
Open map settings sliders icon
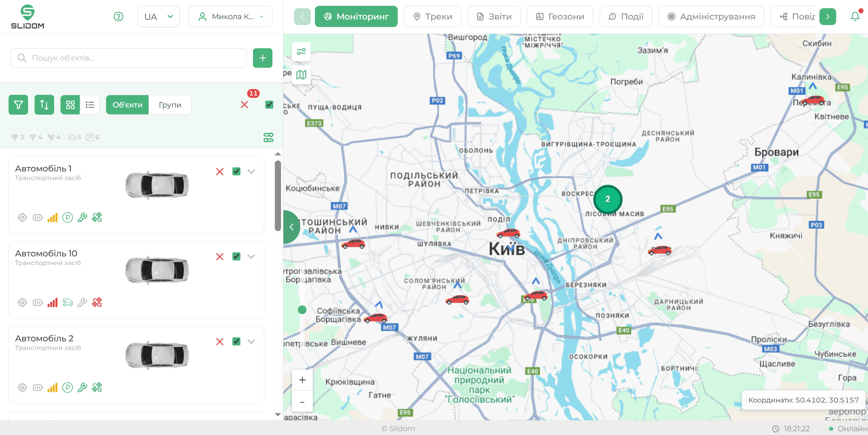point(301,52)
